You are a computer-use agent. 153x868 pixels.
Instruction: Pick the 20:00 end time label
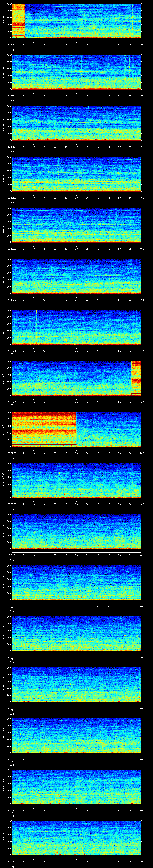(x=141, y=300)
